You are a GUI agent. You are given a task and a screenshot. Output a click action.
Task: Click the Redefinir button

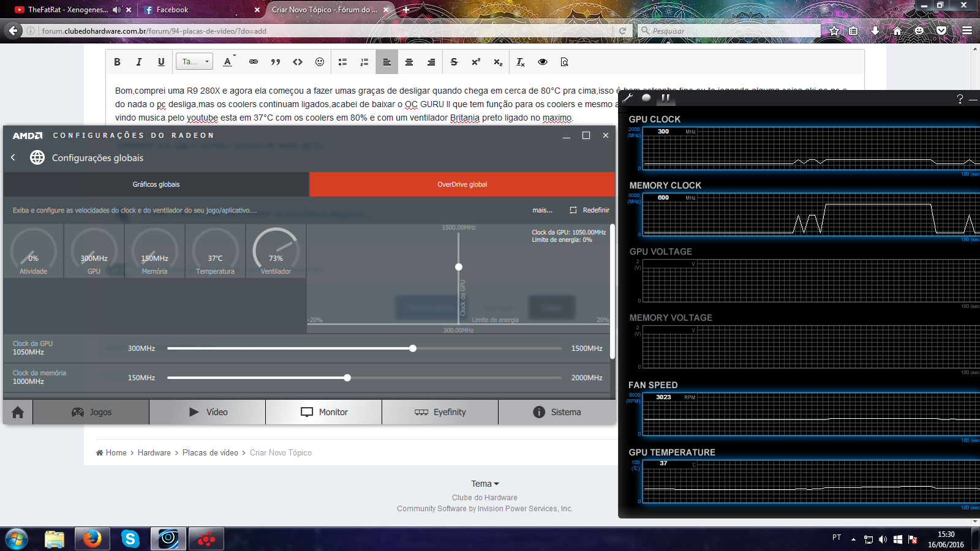coord(590,210)
